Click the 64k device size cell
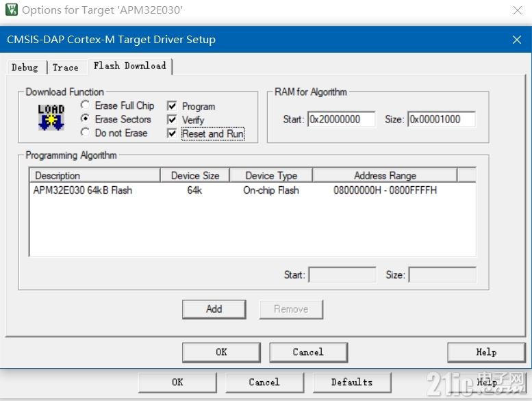Image resolution: width=532 pixels, height=401 pixels. [x=194, y=190]
